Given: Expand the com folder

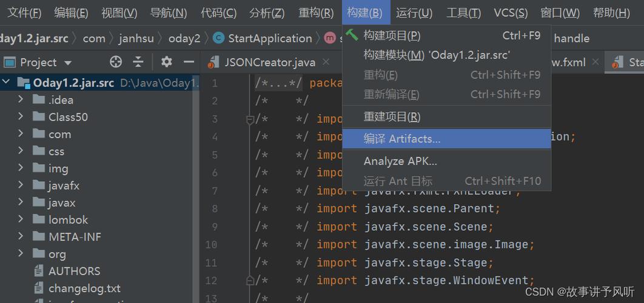Looking at the screenshot, I should 21,134.
